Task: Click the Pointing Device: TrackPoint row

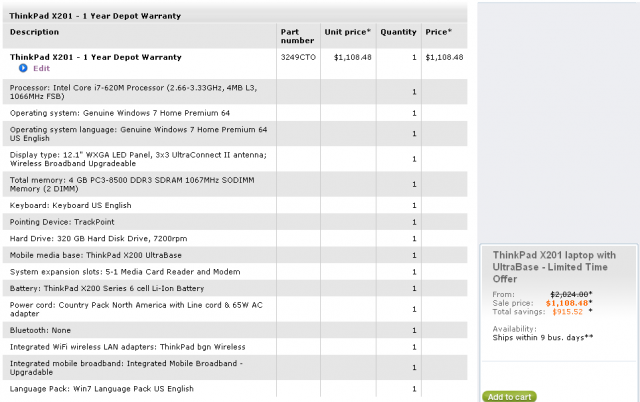Action: click(235, 222)
